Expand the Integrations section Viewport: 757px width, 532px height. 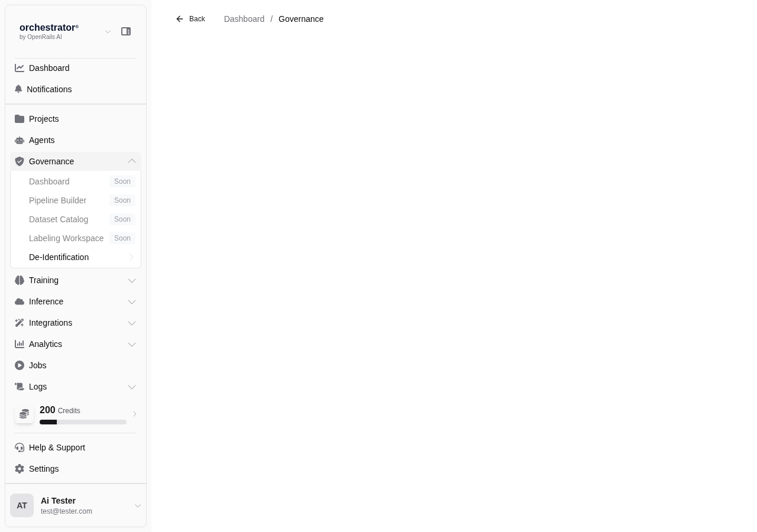[x=76, y=323]
